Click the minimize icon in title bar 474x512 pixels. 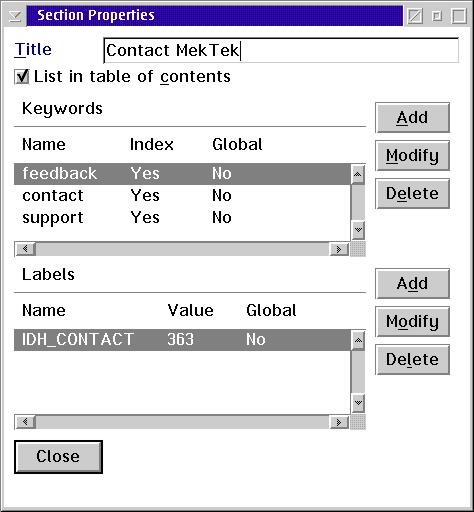pyautogui.click(x=437, y=16)
